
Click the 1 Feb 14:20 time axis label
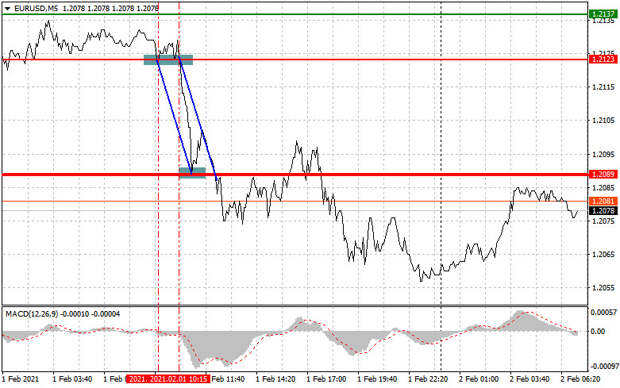coord(276,379)
